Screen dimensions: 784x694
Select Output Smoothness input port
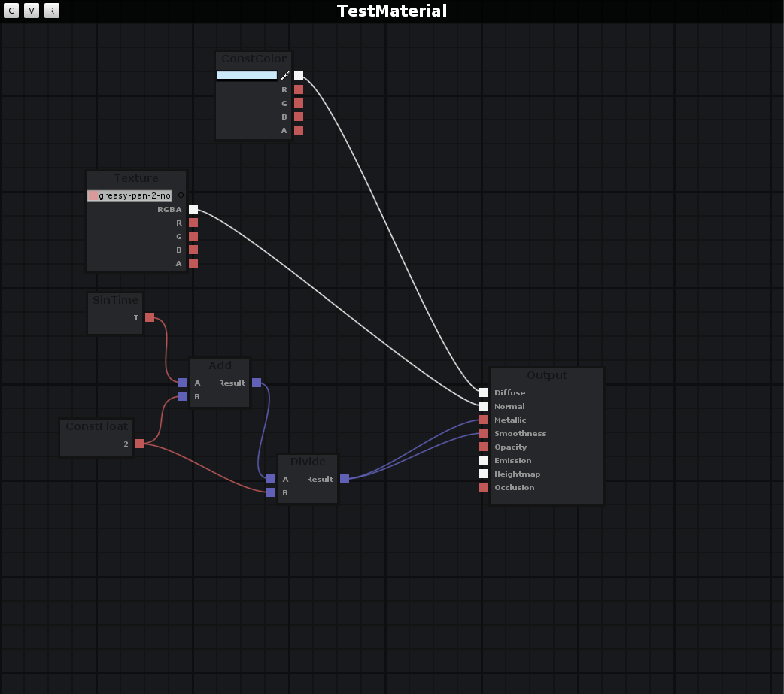pyautogui.click(x=483, y=433)
